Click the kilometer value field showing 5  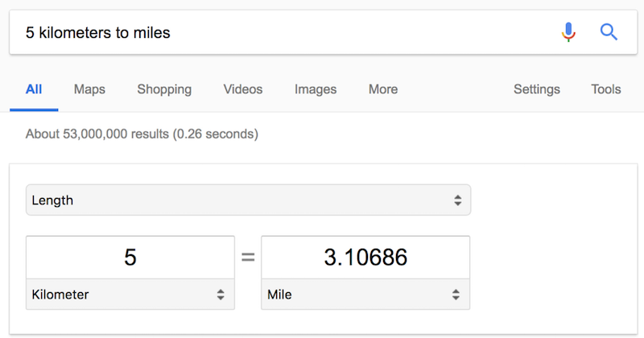pyautogui.click(x=130, y=258)
